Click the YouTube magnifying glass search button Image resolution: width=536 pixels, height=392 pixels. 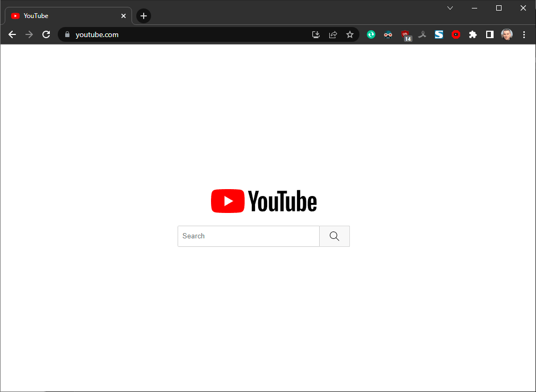[x=335, y=236]
